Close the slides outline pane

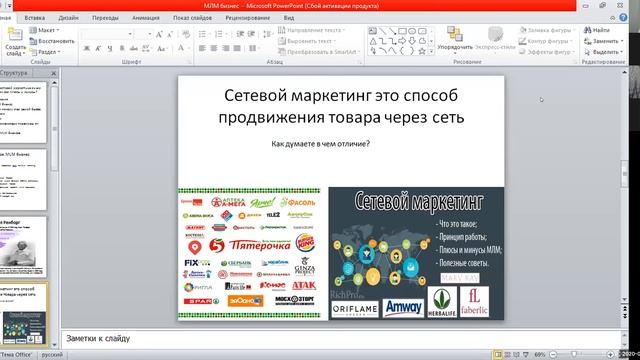pyautogui.click(x=53, y=73)
